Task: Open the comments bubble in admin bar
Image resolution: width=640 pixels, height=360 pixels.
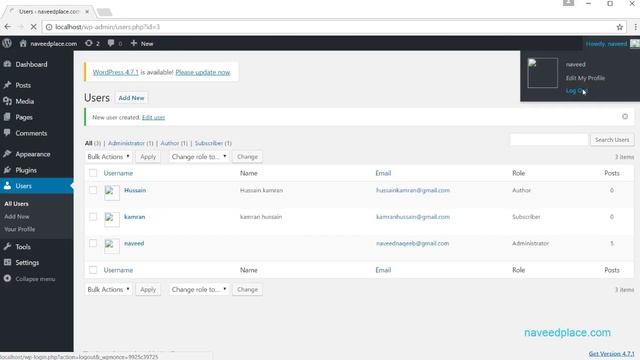Action: 115,43
